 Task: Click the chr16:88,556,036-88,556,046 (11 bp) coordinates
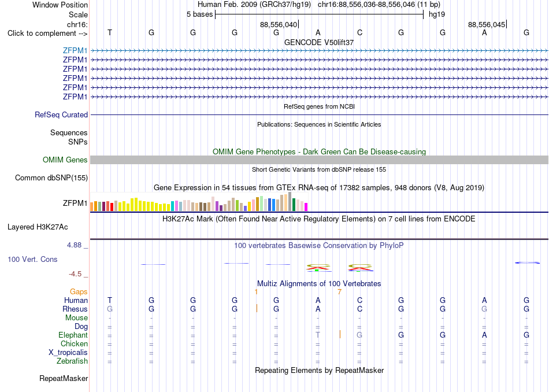(x=379, y=5)
